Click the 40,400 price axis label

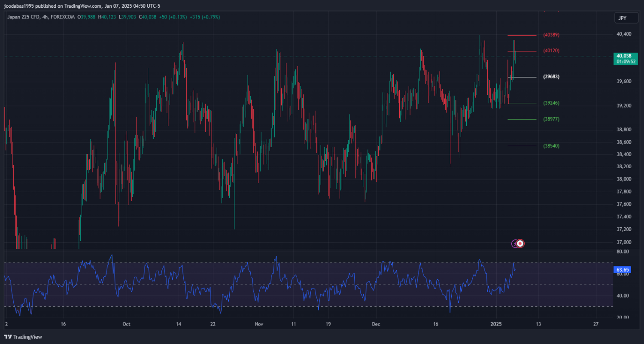624,34
